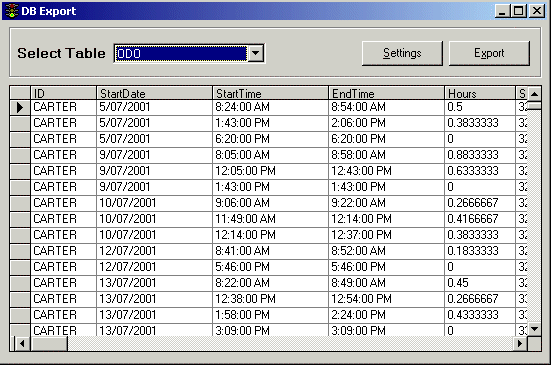Click the EndTime column header
551x365 pixels.
386,93
